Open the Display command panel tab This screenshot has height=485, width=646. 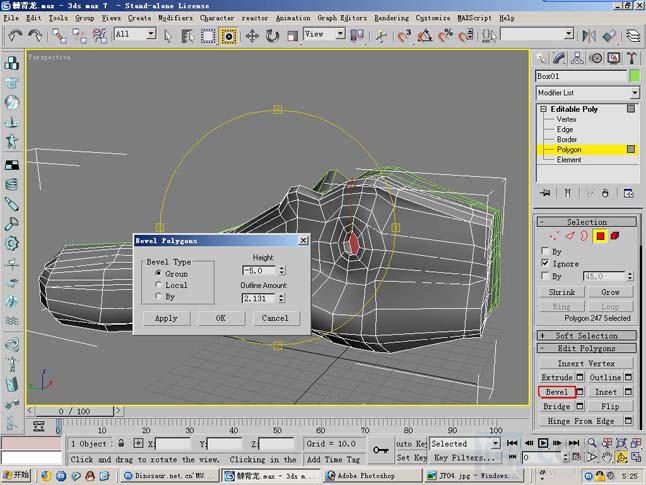point(614,58)
